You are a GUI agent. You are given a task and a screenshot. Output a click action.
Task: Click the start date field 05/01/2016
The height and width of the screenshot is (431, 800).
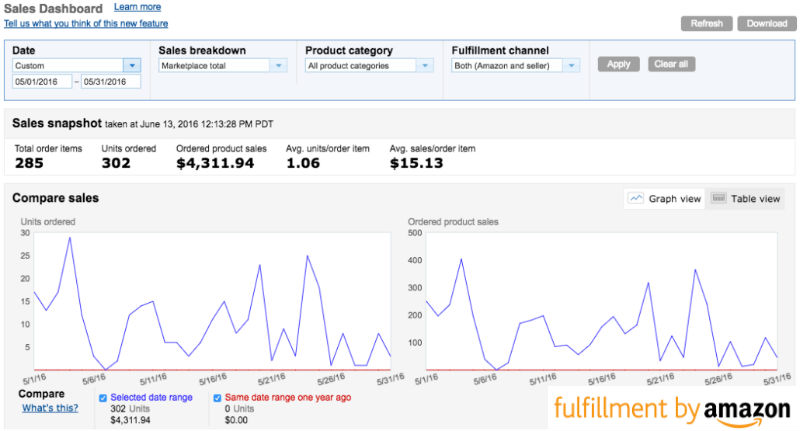[42, 83]
